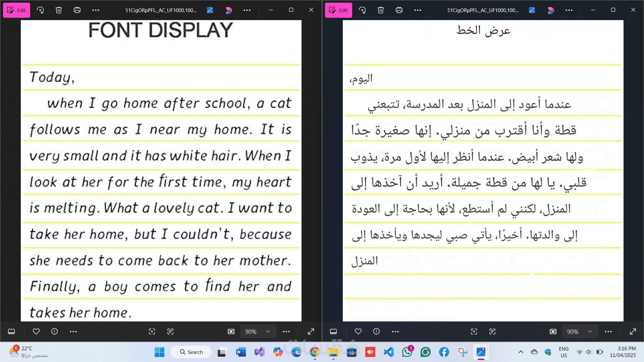Viewport: 644px width, 362px height.
Task: Open See more menu in left window top toolbar
Action: (x=96, y=10)
